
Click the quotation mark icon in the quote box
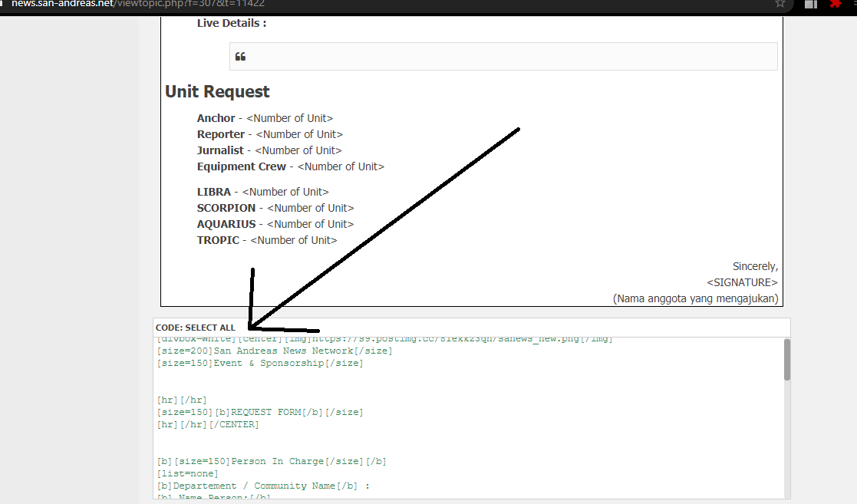coord(240,56)
